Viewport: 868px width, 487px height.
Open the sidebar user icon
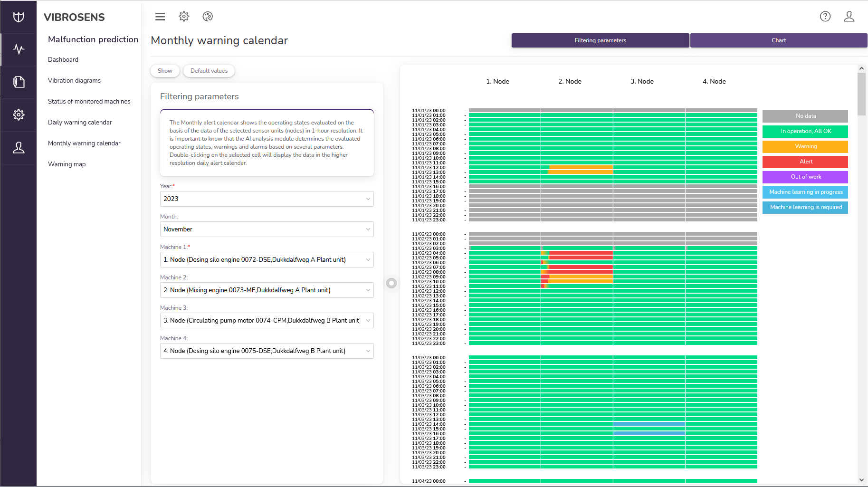coord(19,148)
